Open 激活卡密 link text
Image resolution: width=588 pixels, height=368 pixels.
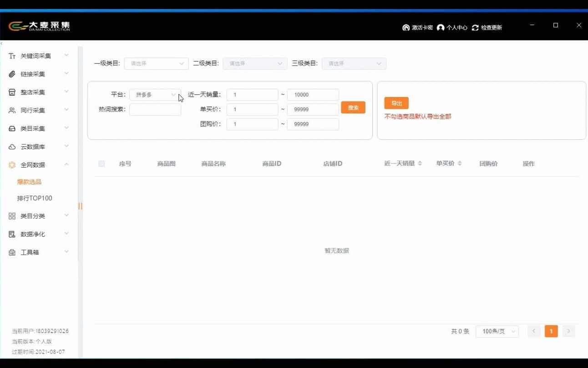point(422,28)
